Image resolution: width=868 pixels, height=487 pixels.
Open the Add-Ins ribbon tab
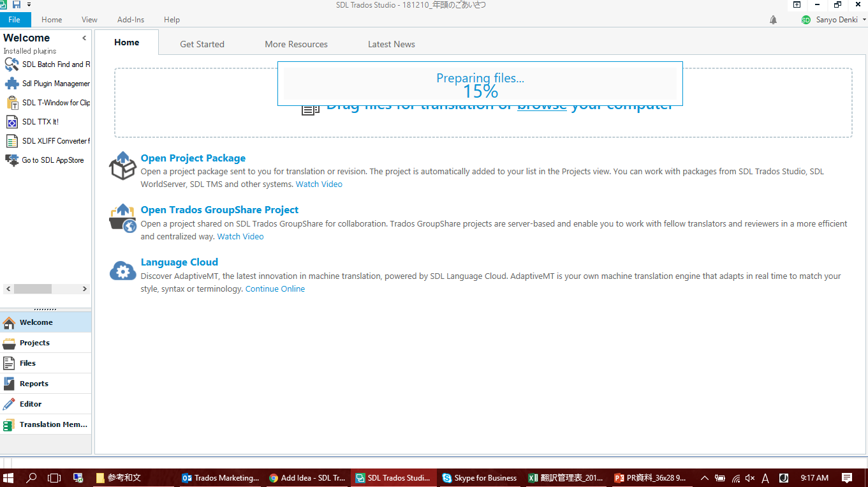(131, 20)
